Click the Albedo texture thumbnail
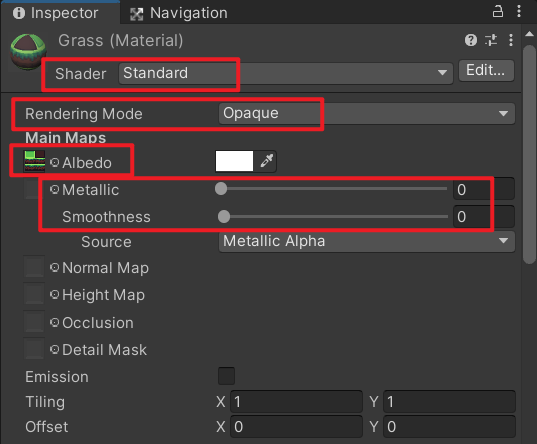537x444 pixels. pos(34,161)
